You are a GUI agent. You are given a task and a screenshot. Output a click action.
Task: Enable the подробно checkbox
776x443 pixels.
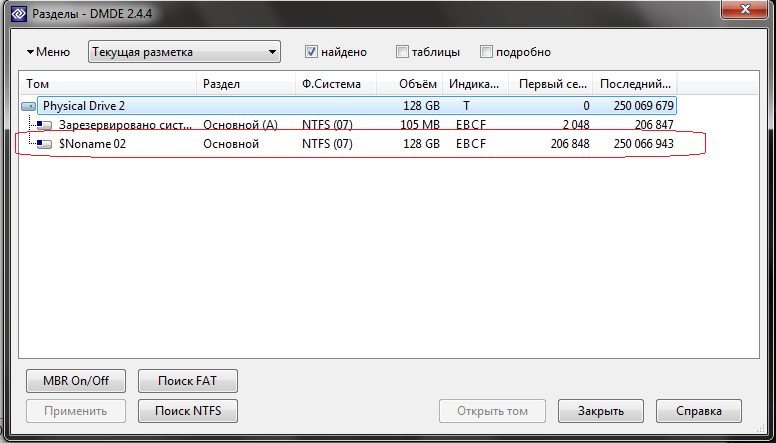coord(486,51)
